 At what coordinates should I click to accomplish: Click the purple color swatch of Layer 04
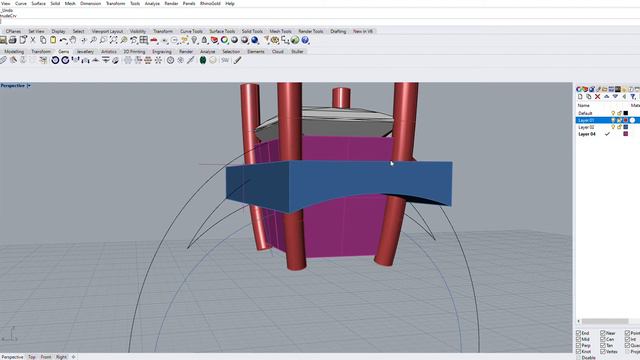coord(626,134)
